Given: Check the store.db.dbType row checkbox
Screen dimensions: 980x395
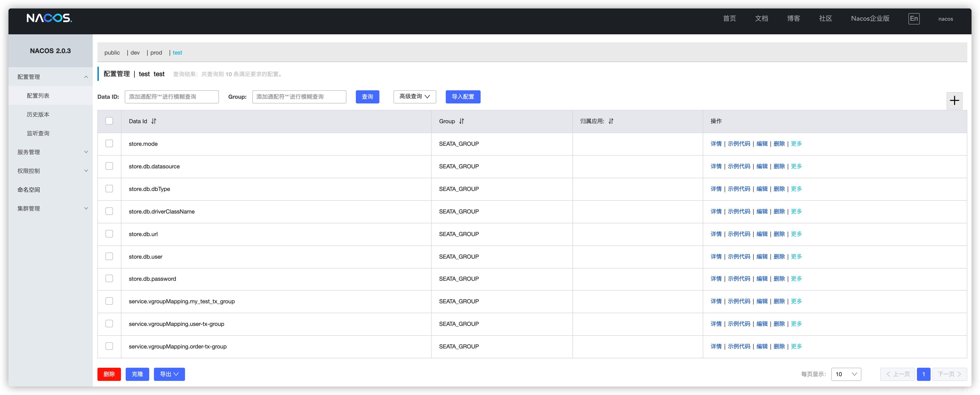Looking at the screenshot, I should (109, 189).
